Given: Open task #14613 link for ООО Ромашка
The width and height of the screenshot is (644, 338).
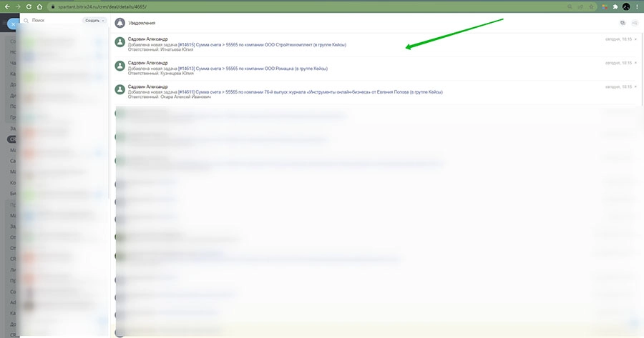Looking at the screenshot, I should click(228, 69).
